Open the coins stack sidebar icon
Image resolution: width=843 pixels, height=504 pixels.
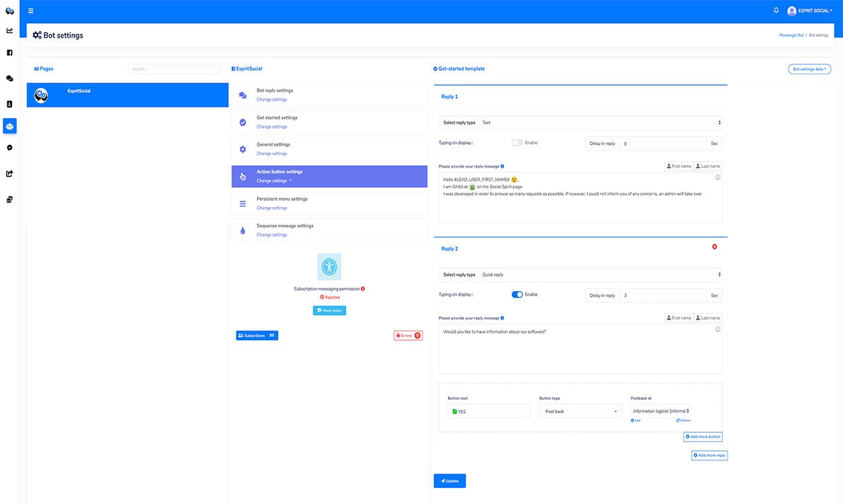click(9, 200)
